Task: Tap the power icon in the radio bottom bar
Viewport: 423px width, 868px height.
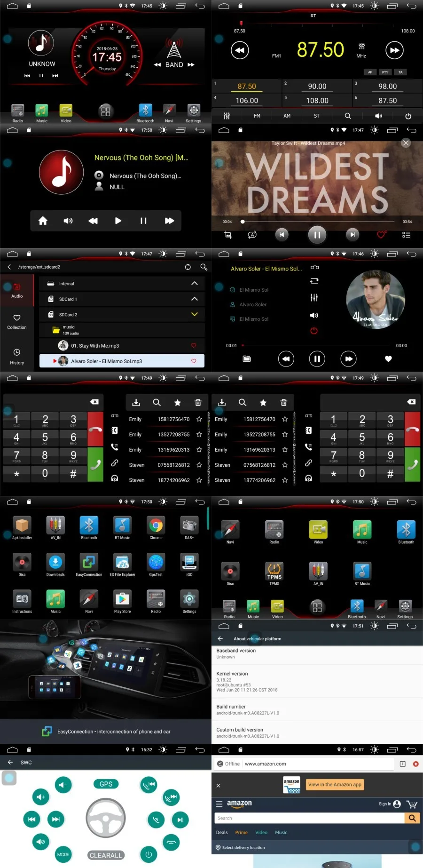Action: (408, 116)
